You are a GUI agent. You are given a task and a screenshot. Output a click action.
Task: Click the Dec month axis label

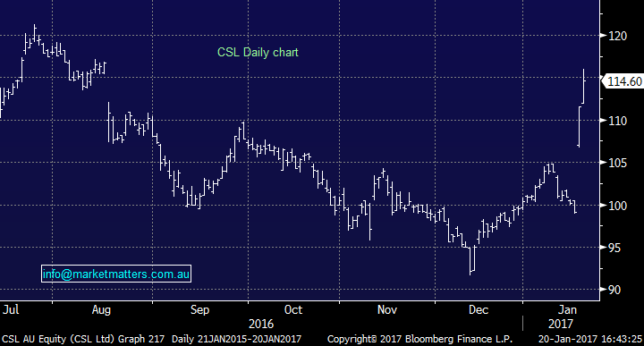[479, 309]
